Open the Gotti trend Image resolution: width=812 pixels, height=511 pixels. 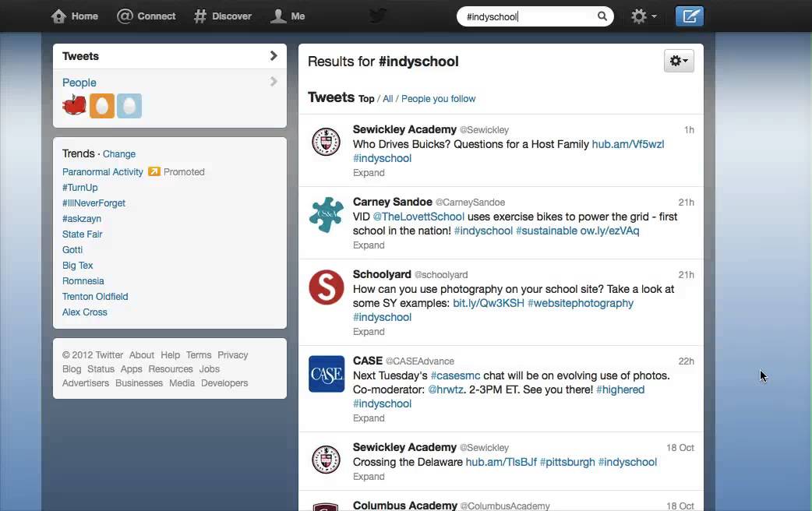point(72,249)
